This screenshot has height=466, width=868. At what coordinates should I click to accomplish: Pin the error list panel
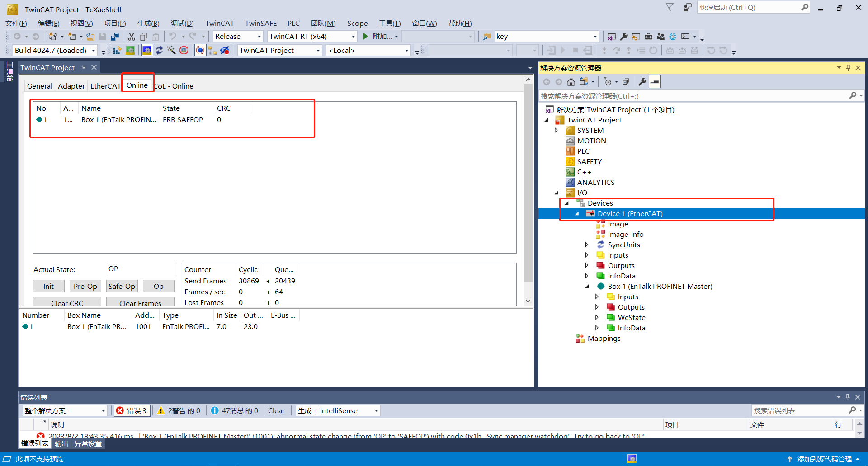click(848, 397)
